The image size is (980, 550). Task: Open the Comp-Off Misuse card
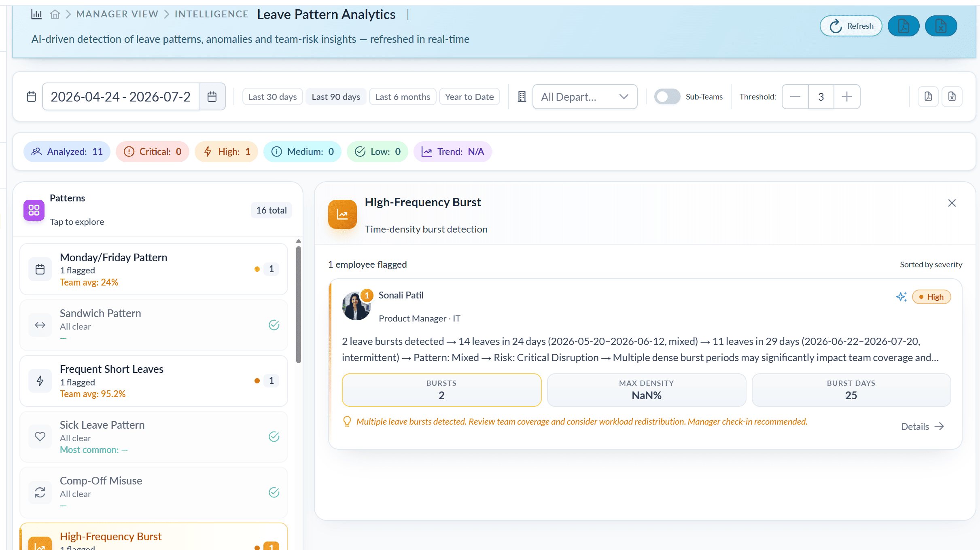154,493
